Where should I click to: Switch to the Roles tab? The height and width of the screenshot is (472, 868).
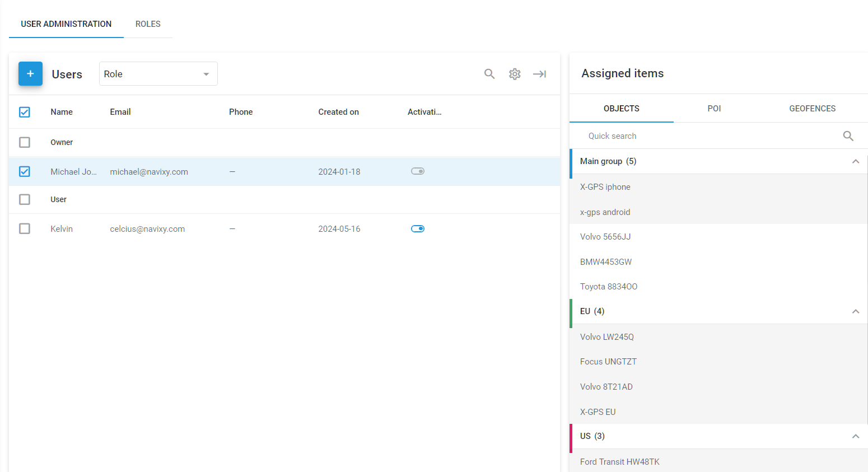[x=148, y=24]
